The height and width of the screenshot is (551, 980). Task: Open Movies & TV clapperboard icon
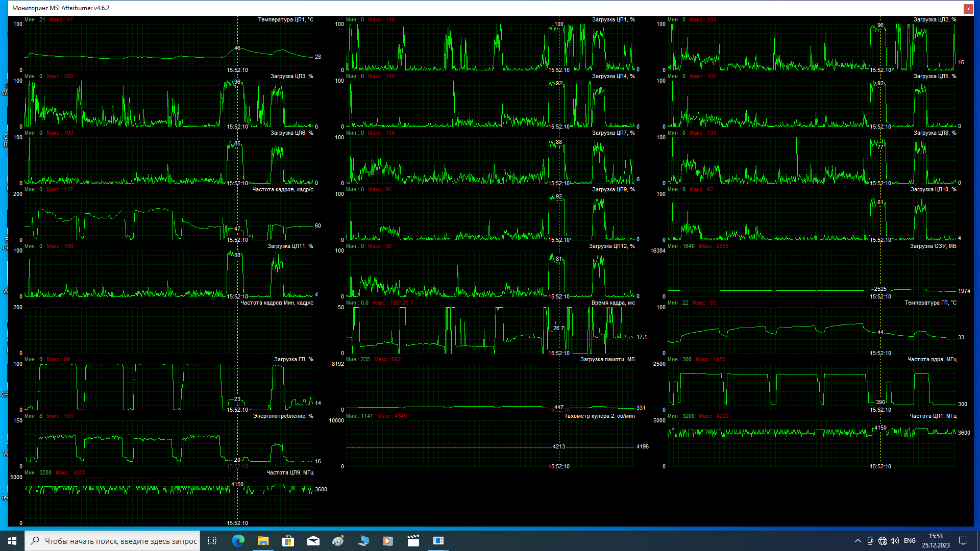413,541
